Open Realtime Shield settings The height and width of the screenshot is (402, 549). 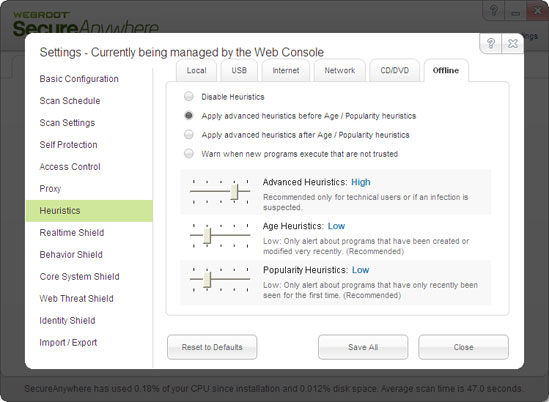click(72, 233)
